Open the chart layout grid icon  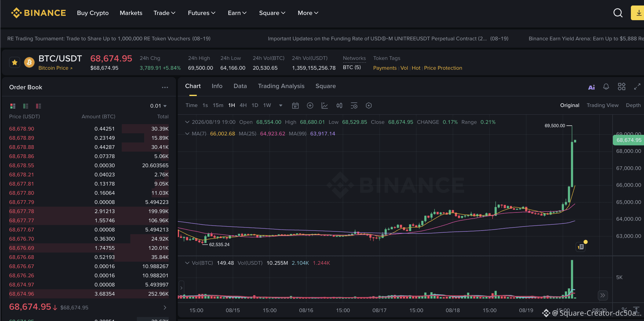coord(622,87)
